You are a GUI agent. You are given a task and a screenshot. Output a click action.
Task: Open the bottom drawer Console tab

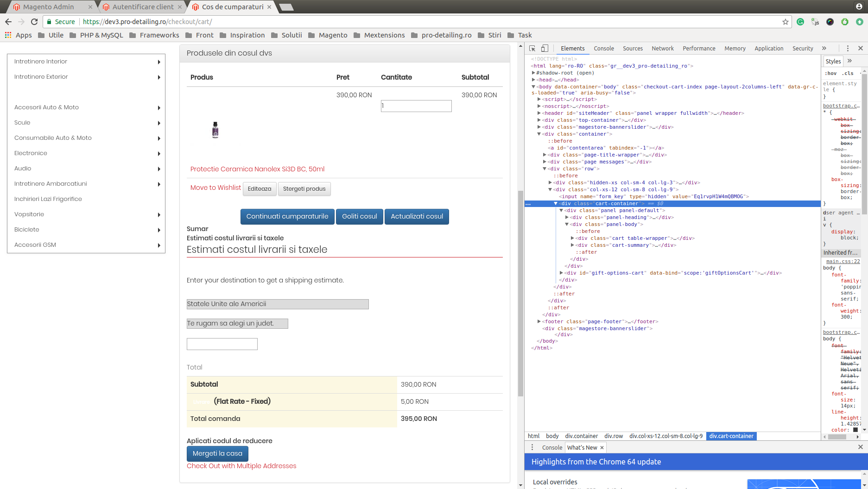click(552, 447)
